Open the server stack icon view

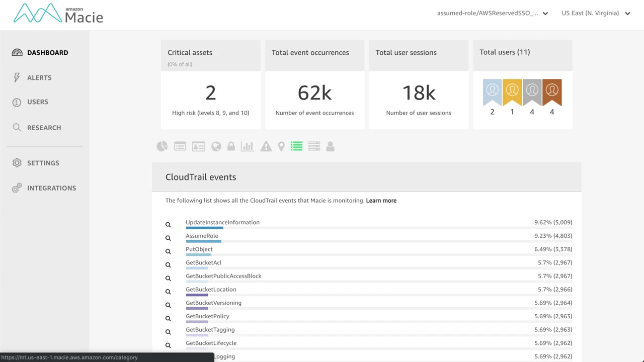coord(314,146)
